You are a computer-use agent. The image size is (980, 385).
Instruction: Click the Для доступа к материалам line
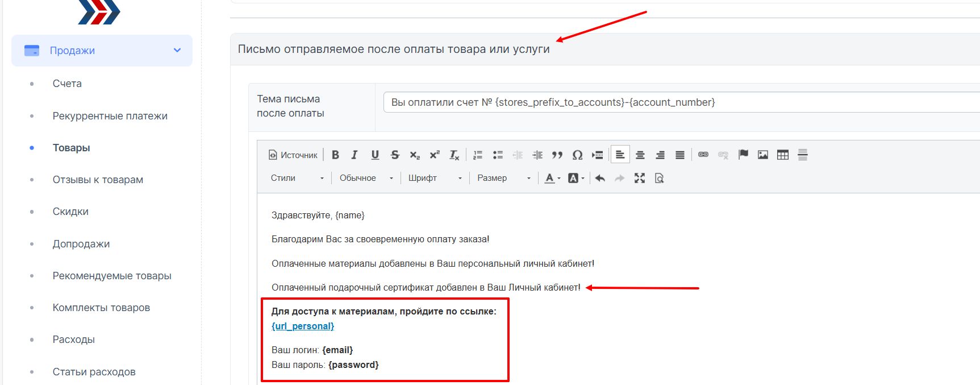click(384, 312)
